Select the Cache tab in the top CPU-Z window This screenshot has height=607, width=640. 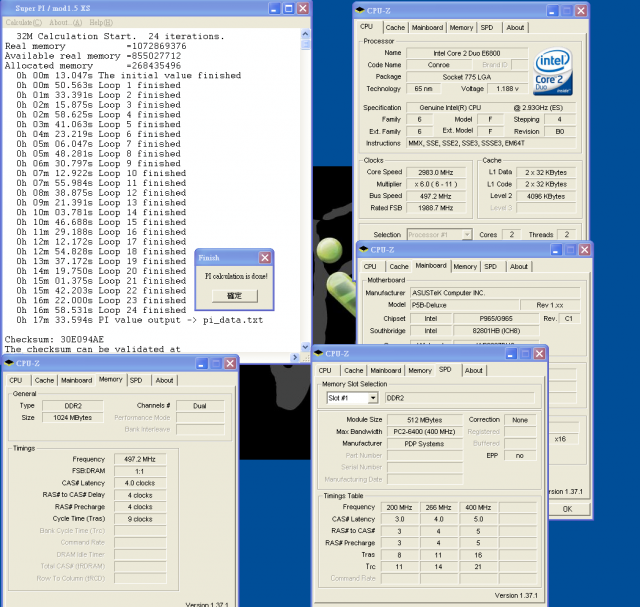click(x=395, y=27)
